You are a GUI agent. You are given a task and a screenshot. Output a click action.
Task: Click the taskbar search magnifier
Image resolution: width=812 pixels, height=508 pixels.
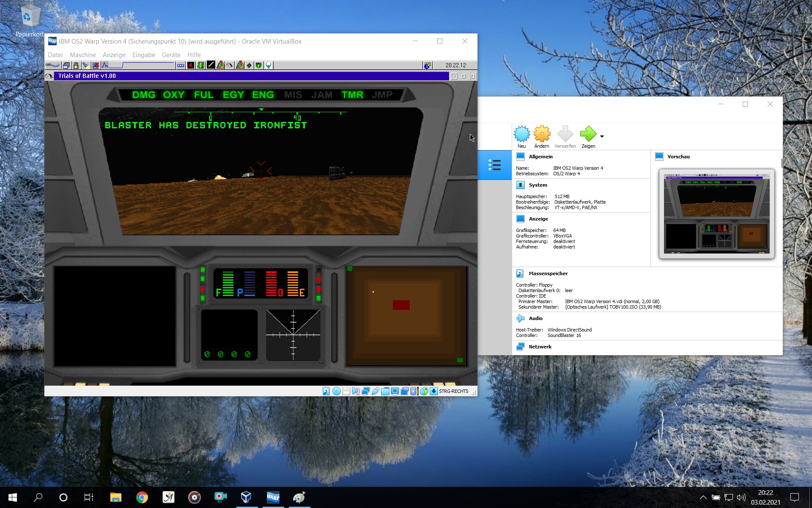[x=38, y=497]
